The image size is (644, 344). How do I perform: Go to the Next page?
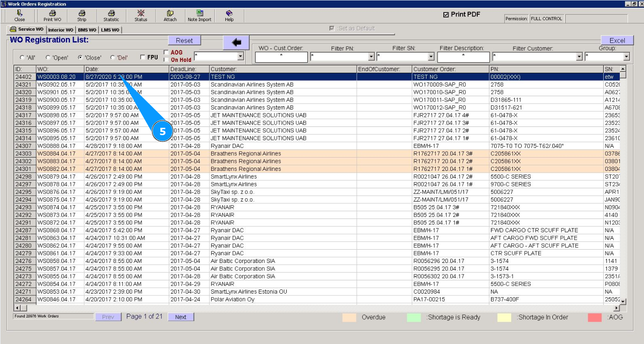click(x=181, y=317)
